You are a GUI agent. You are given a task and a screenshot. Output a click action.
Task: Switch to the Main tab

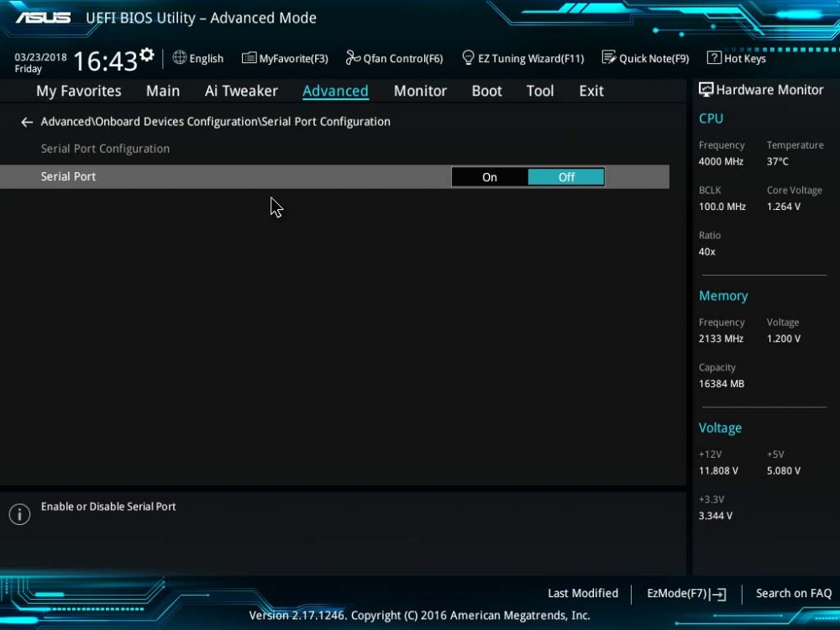pyautogui.click(x=163, y=91)
